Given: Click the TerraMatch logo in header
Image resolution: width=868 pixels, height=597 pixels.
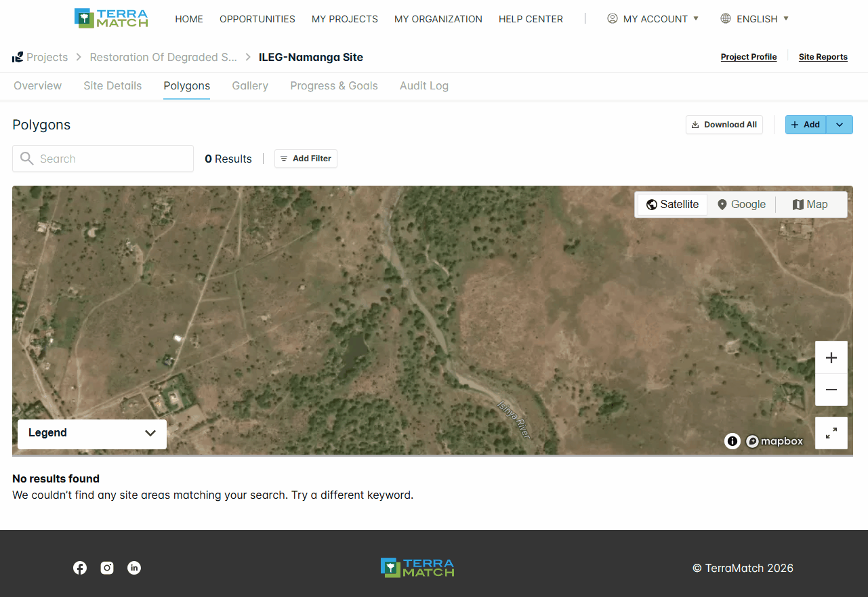Looking at the screenshot, I should click(111, 18).
